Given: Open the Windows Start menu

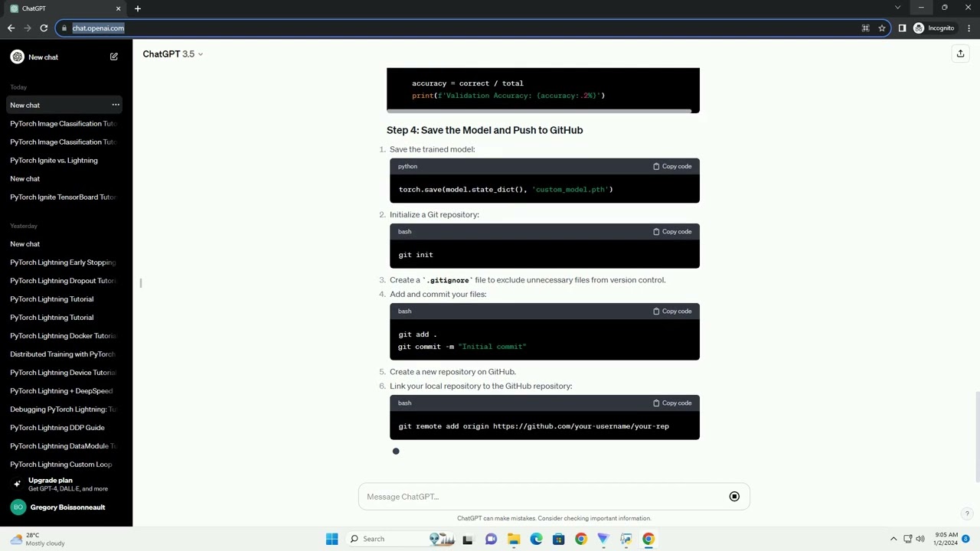Looking at the screenshot, I should click(x=332, y=539).
